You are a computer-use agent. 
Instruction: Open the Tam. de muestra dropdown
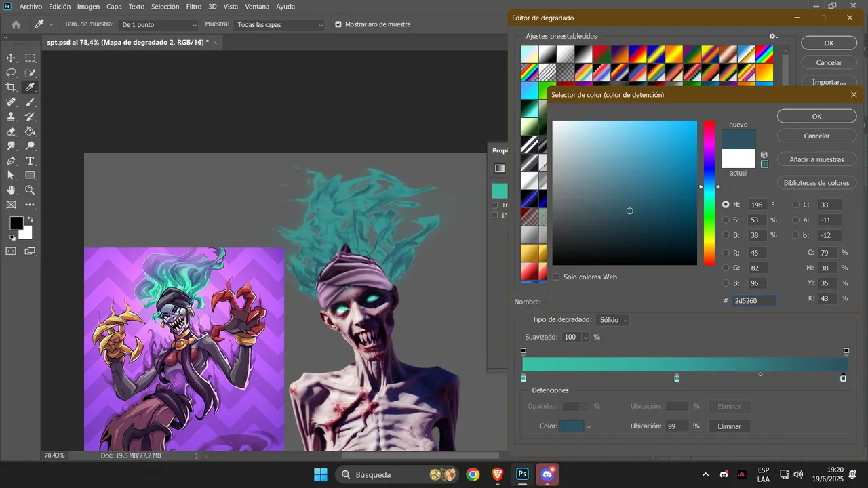tap(158, 25)
